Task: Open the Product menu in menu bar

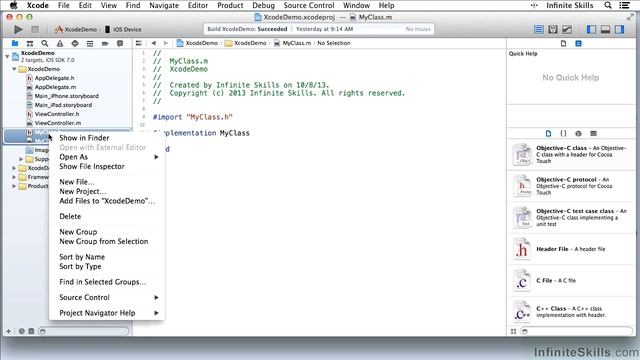Action: (230, 5)
